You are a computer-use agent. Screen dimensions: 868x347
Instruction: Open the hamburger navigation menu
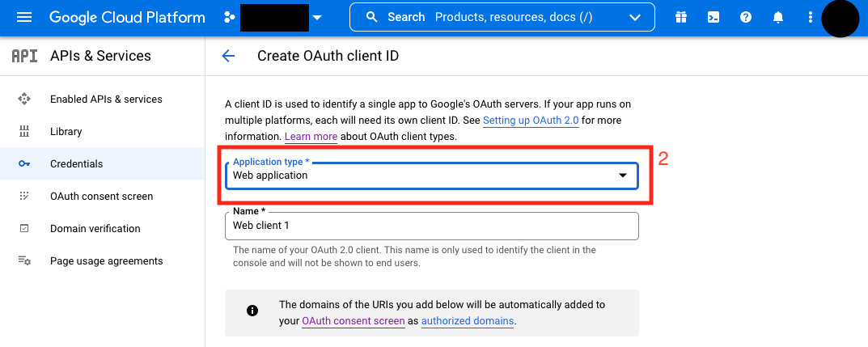tap(24, 17)
